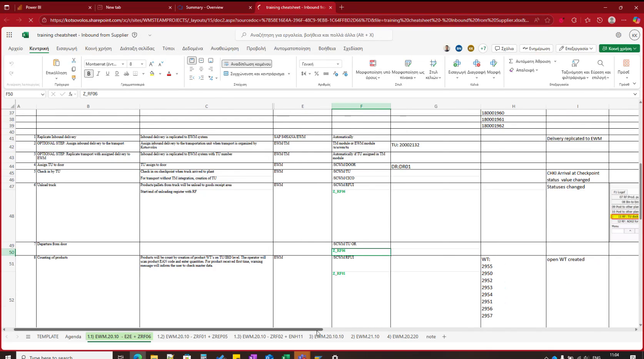This screenshot has height=359, width=644.
Task: Toggle bold formatting
Action: [x=88, y=73]
